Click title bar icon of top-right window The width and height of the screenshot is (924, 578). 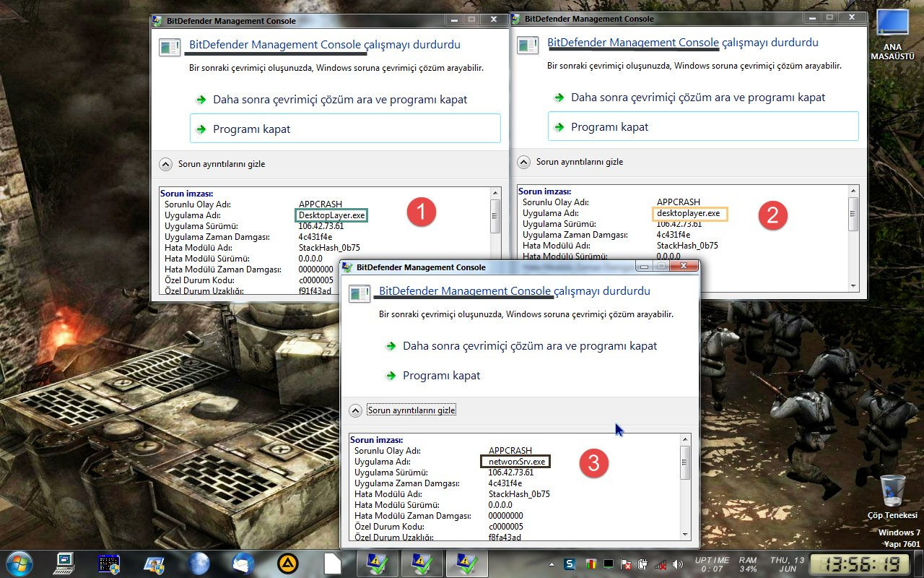pos(517,18)
